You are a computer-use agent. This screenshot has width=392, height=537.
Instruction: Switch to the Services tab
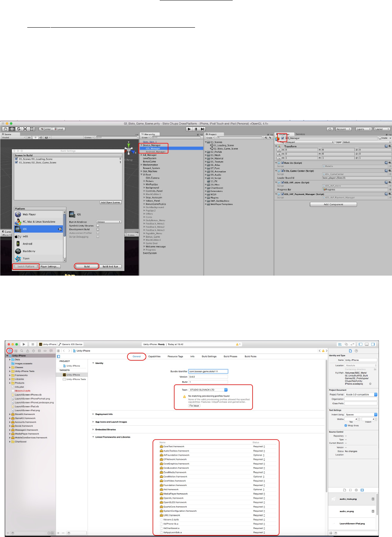point(300,134)
